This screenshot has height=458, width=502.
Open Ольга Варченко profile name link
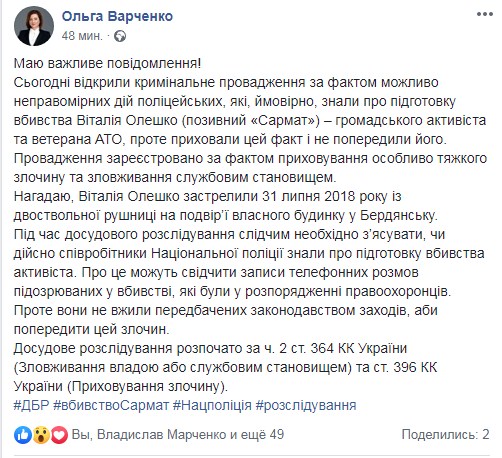[x=117, y=16]
